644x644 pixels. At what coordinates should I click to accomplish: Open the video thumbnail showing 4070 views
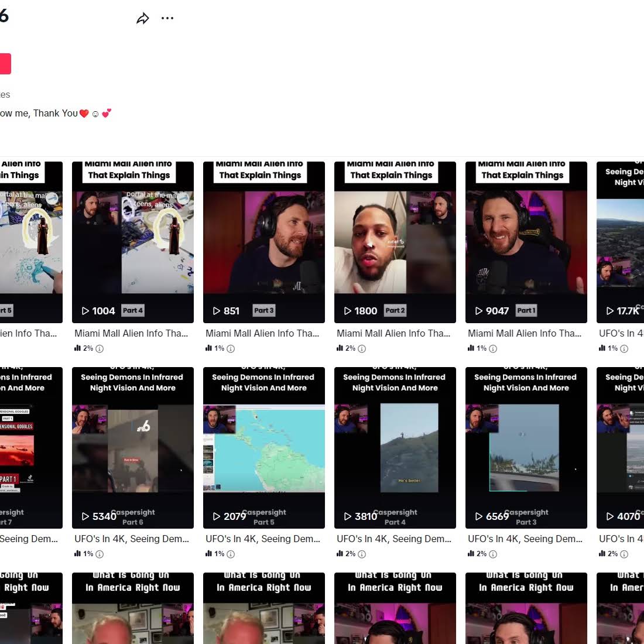click(620, 448)
